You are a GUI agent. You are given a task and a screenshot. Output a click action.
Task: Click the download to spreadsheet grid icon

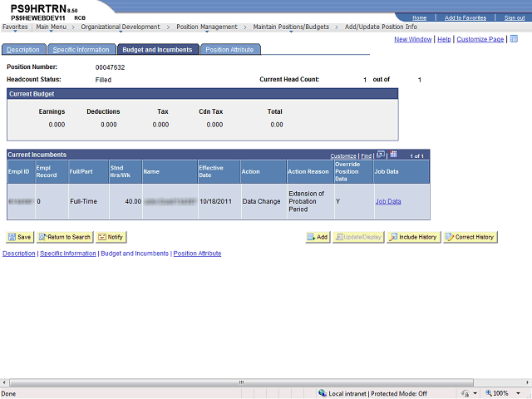pos(393,155)
